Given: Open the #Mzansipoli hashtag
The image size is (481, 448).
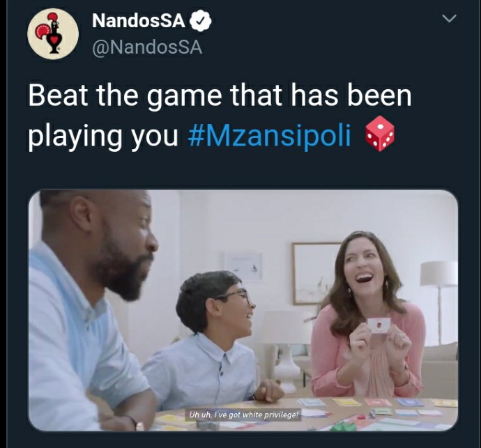Looking at the screenshot, I should [269, 135].
